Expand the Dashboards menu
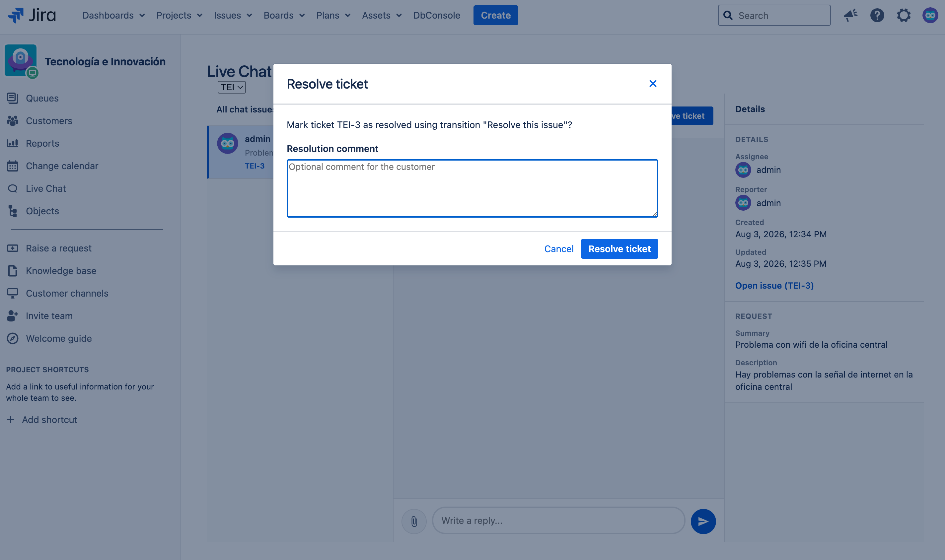Image resolution: width=945 pixels, height=560 pixels. click(x=113, y=16)
